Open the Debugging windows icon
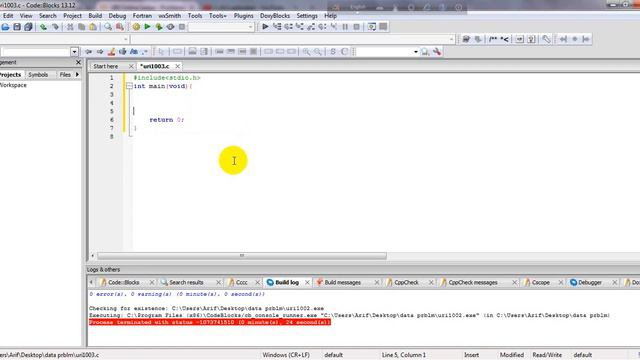640x360 pixels. click(x=371, y=27)
